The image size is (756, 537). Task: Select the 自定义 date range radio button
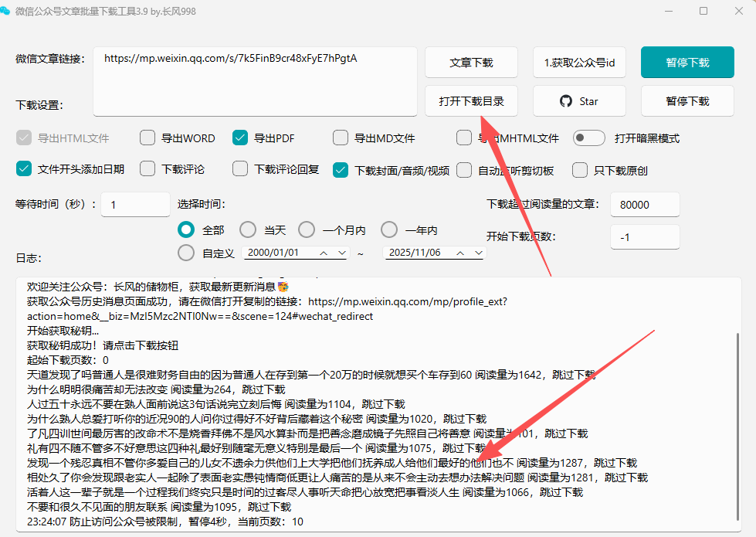point(186,253)
